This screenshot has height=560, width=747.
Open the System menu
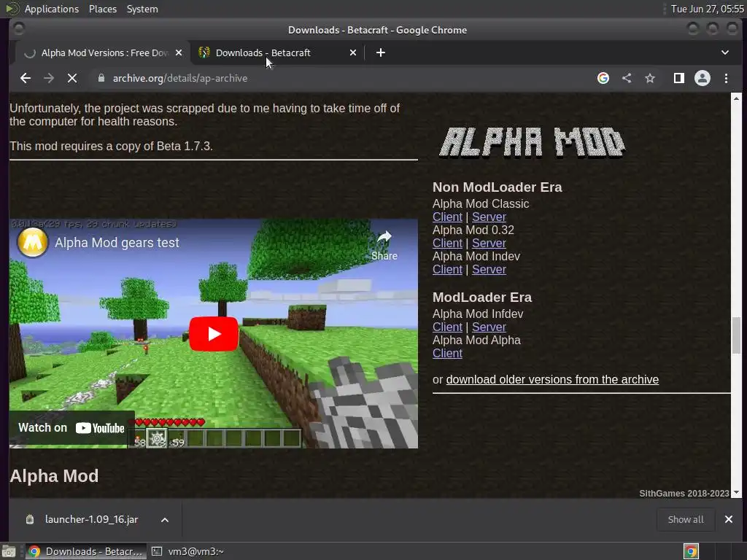click(142, 9)
